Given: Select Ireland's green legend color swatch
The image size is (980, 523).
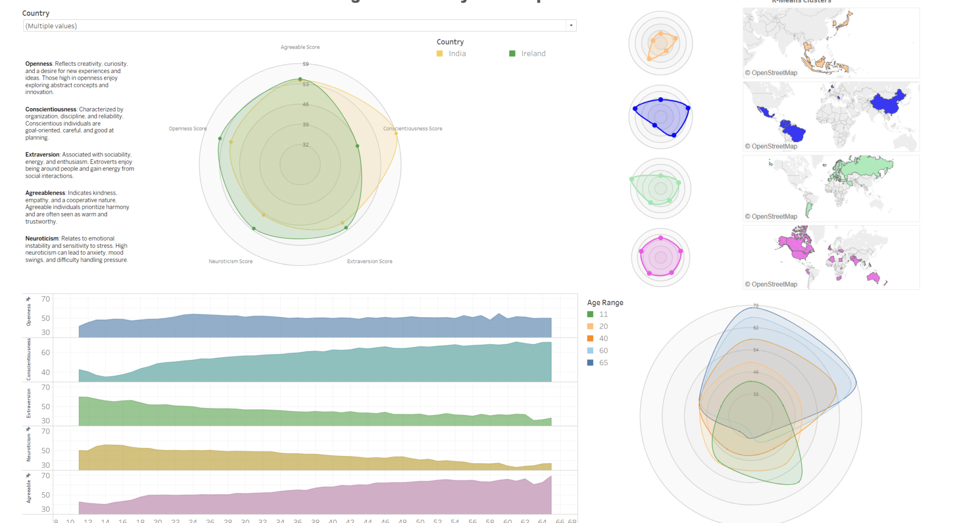Looking at the screenshot, I should click(x=511, y=53).
